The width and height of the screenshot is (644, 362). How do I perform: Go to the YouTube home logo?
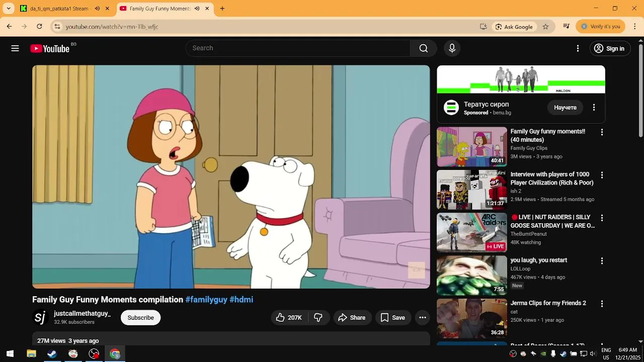coord(50,48)
